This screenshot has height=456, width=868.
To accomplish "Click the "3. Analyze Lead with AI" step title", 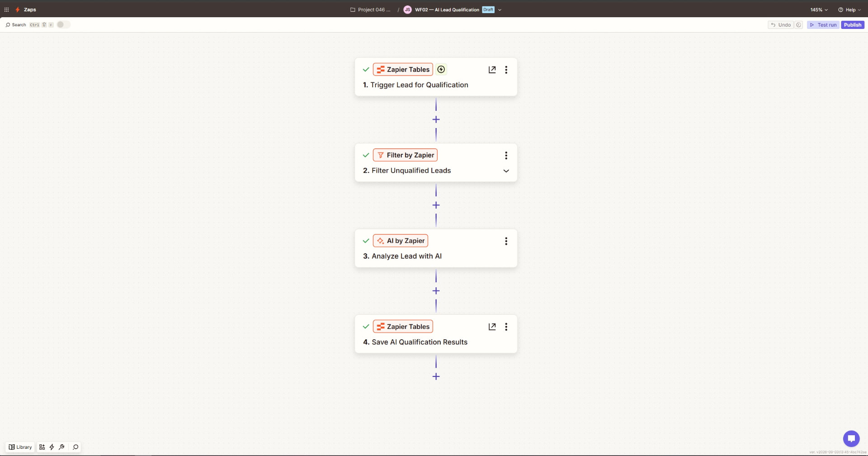I will (402, 256).
